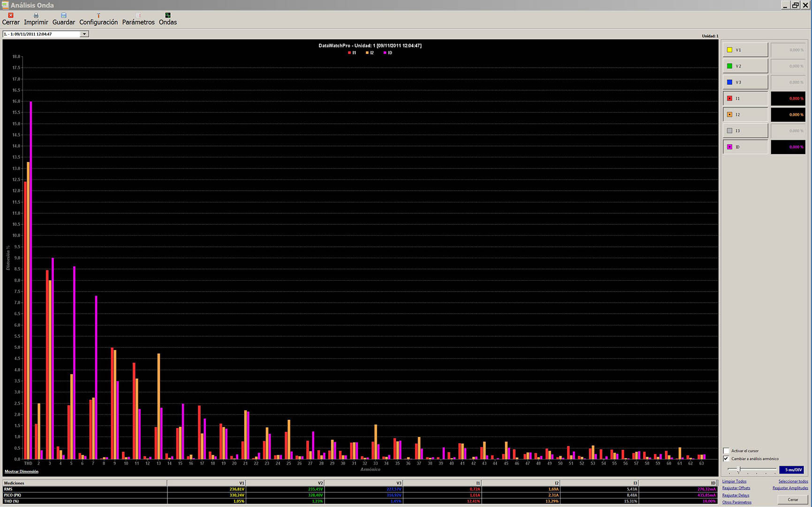
Task: Minimize the Análisis Onda window
Action: click(x=785, y=5)
